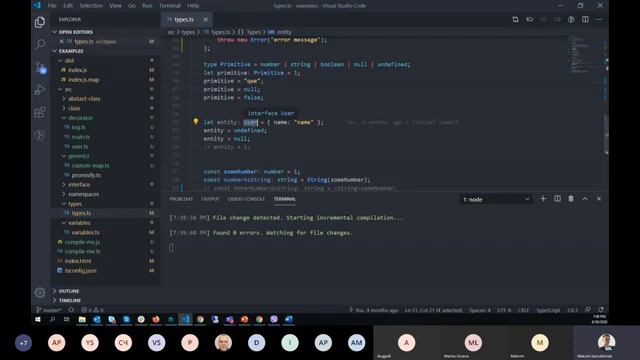The width and height of the screenshot is (640, 360).
Task: Open the Extensions view
Action: point(40,112)
